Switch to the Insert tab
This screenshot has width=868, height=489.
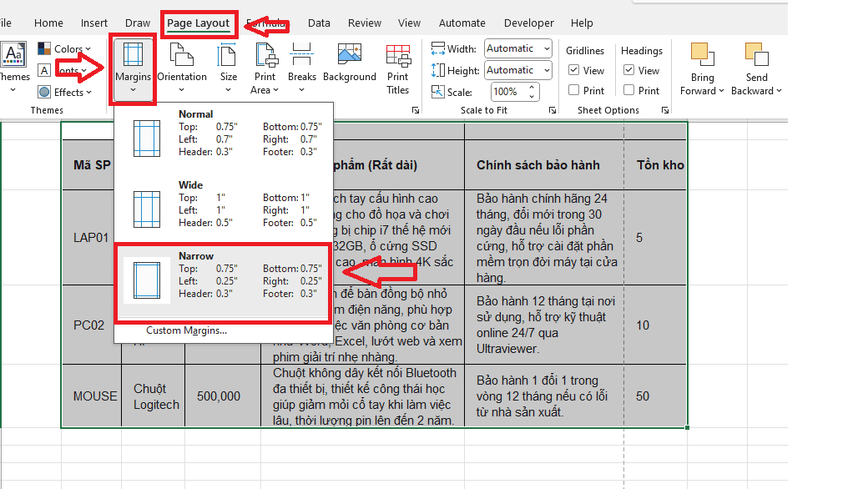(94, 23)
